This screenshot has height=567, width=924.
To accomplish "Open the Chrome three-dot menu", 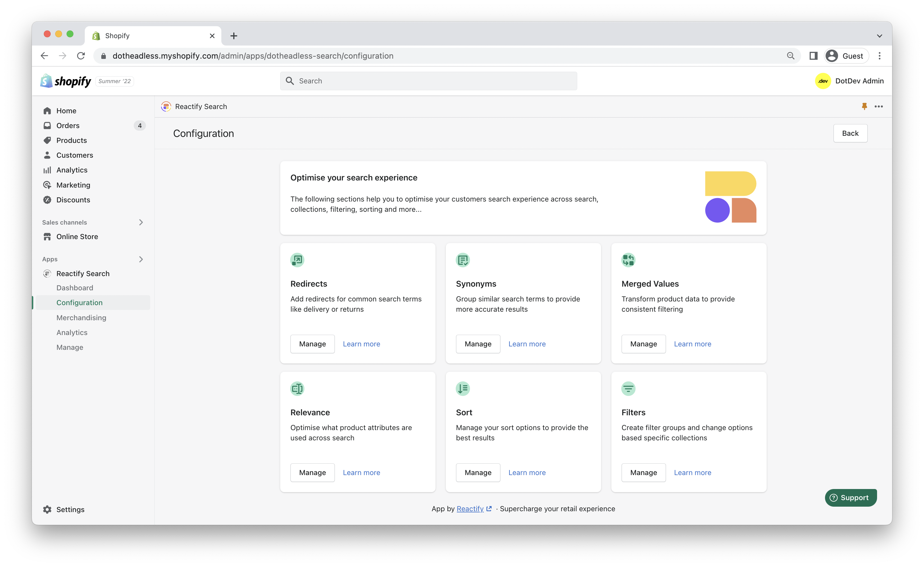I will point(879,56).
